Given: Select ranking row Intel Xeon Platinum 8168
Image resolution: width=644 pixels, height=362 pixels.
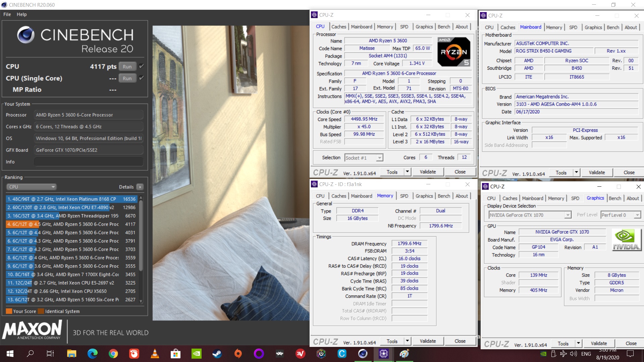Looking at the screenshot, I should [x=71, y=199].
